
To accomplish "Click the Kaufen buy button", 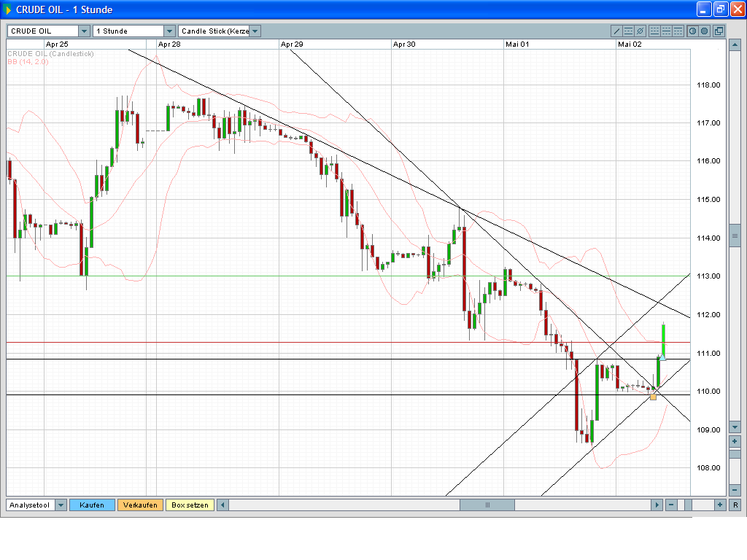I will tap(92, 505).
